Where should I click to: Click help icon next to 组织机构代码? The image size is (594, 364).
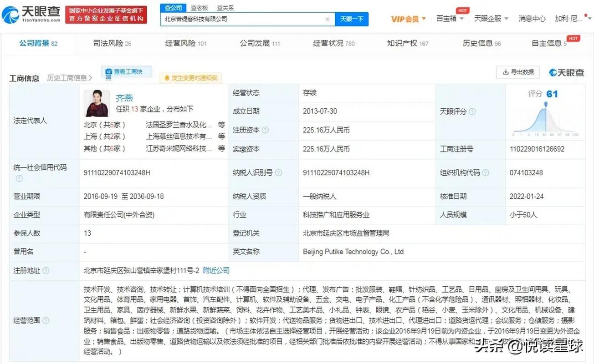[486, 173]
